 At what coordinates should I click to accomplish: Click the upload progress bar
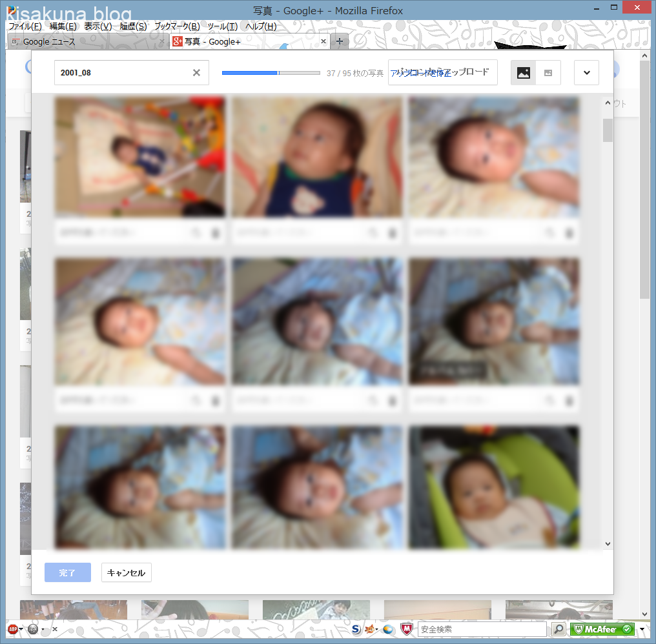271,73
